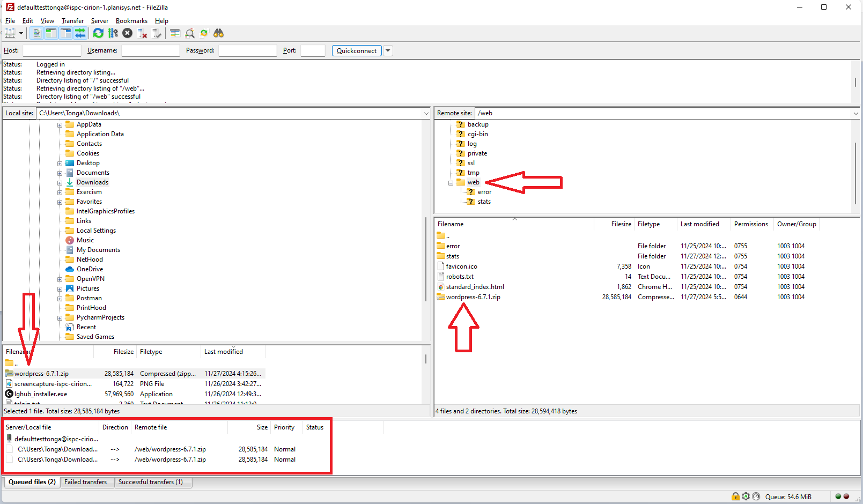Toggle synchronized browsing
Image resolution: width=863 pixels, height=504 pixels.
pos(204,33)
